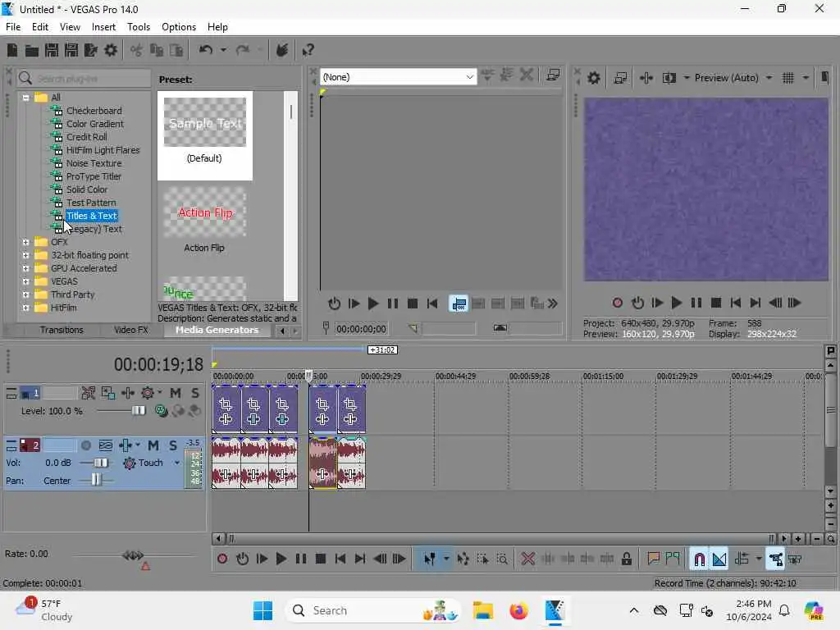Click trimmer timecode field 00;00;00;00
This screenshot has height=630, width=840.
361,329
